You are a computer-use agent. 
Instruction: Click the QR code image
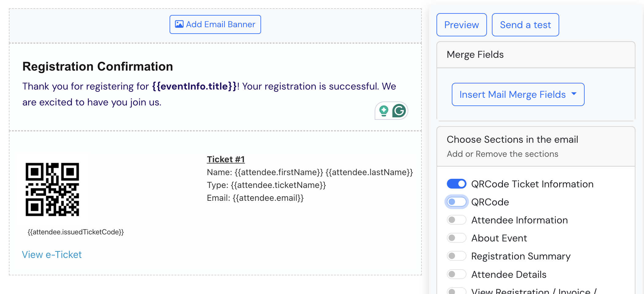coord(52,189)
